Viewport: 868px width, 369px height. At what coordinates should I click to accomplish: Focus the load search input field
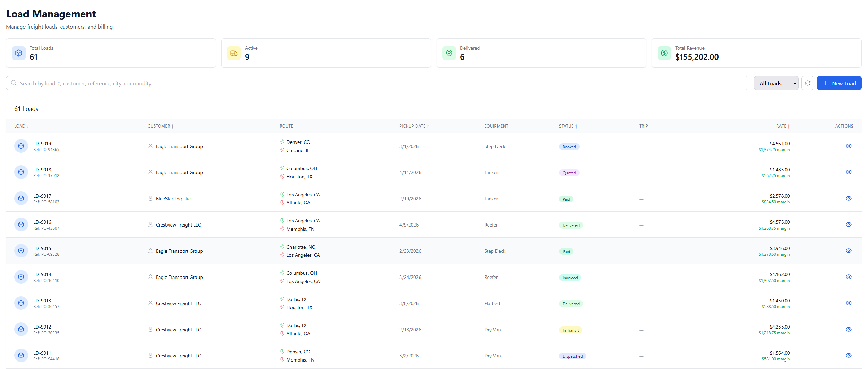[377, 83]
